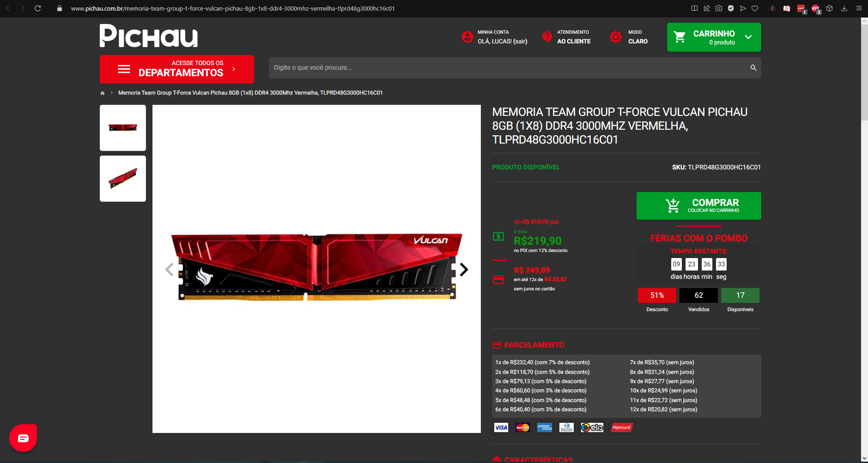
Task: Click the browser address bar URL
Action: [x=233, y=8]
